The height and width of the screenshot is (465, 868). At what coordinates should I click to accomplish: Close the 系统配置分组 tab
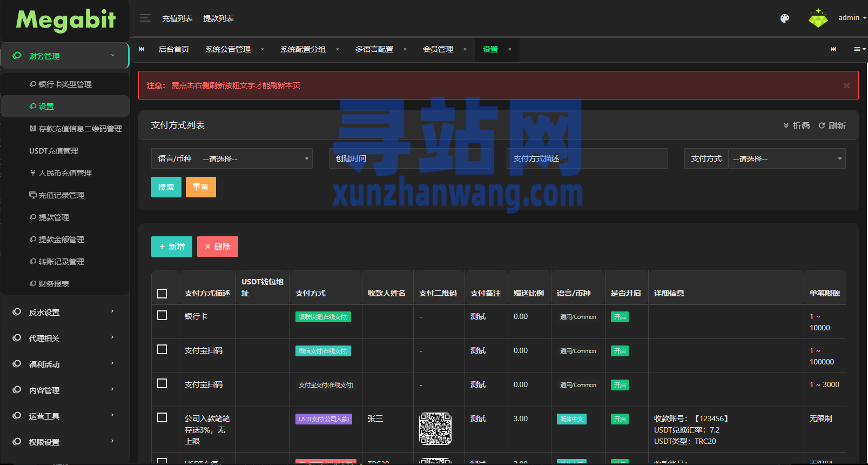tap(338, 49)
